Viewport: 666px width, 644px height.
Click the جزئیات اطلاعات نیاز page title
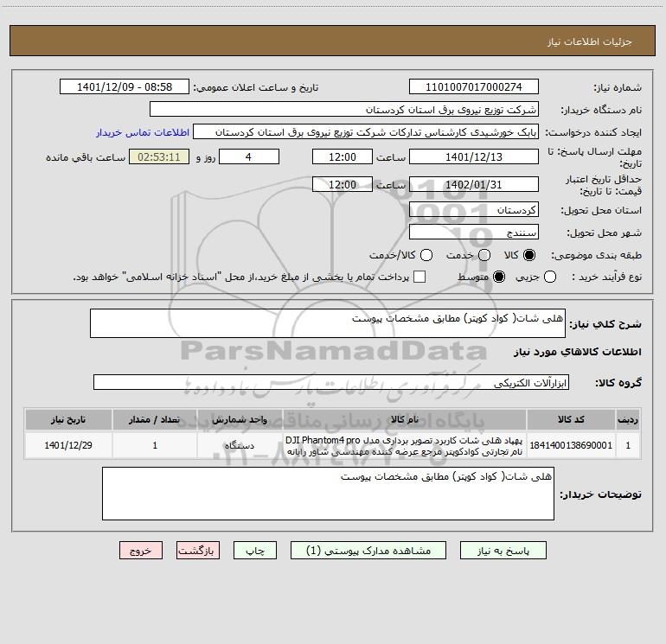pos(589,41)
